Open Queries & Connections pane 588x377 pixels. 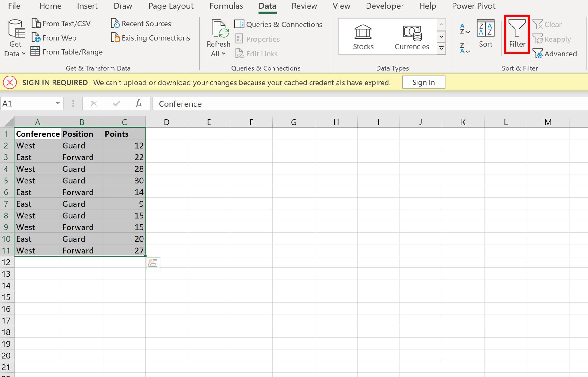pos(278,24)
